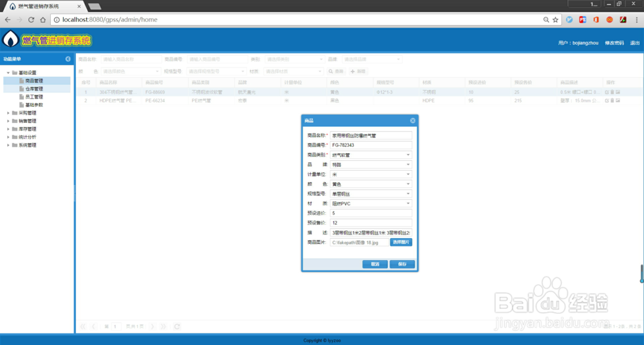Screen dimensions: 644x345
Task: Expand the 销售管理 tree folder
Action: click(8, 121)
